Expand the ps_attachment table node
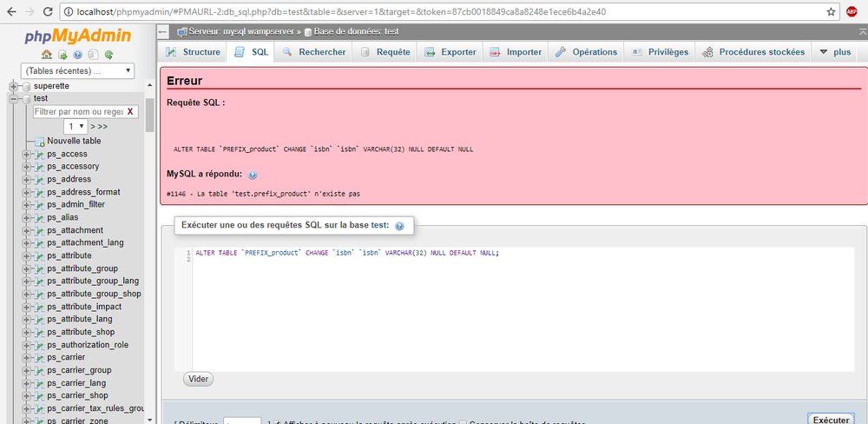This screenshot has height=424, width=868. point(26,230)
